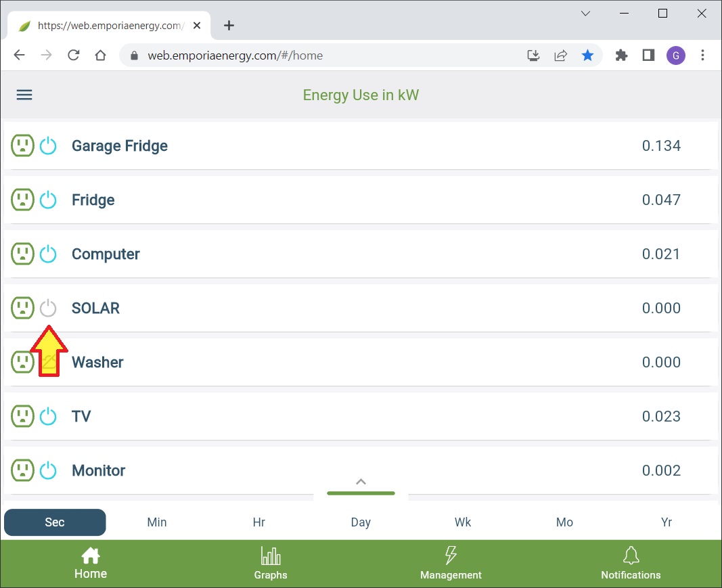This screenshot has height=588, width=722.
Task: Open Graphs from bottom navigation
Action: [x=271, y=564]
